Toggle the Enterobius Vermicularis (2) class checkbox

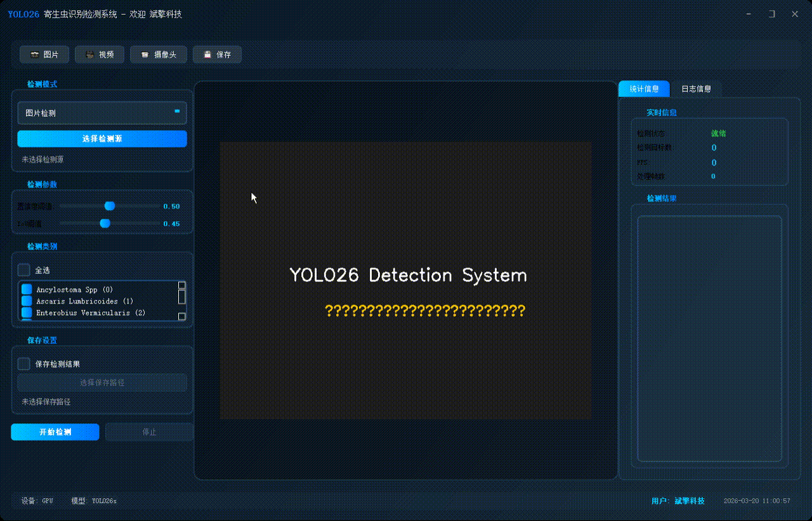coord(27,312)
